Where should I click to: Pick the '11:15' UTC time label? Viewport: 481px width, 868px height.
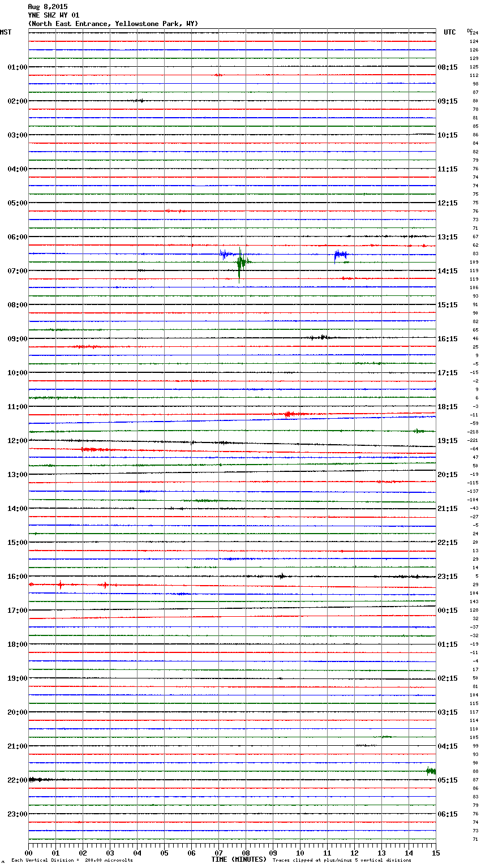click(448, 169)
